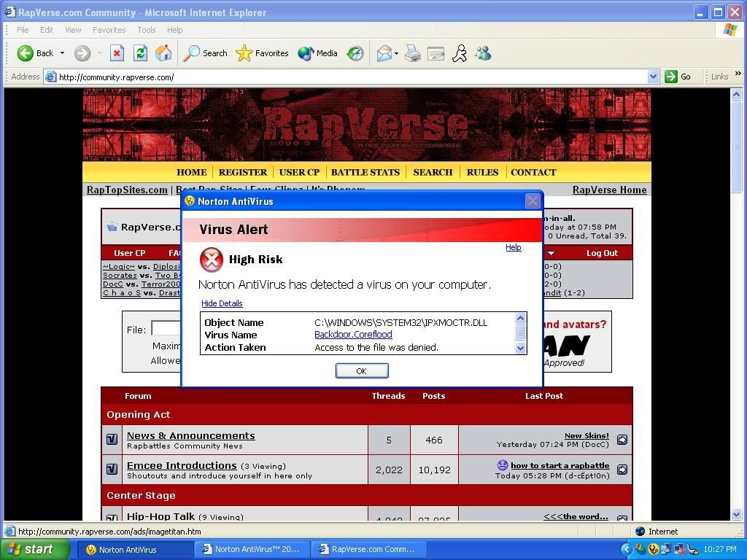
Task: Expand the Back button history dropdown arrow
Action: click(63, 53)
